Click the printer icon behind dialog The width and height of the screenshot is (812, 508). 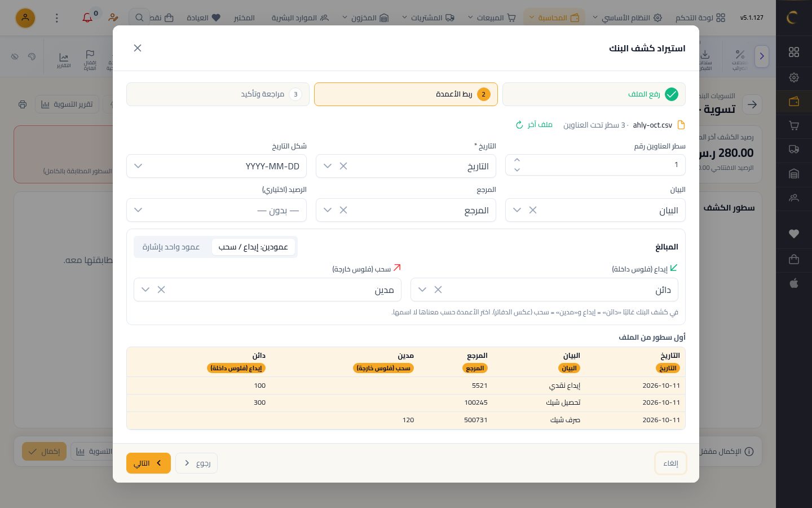[23, 104]
